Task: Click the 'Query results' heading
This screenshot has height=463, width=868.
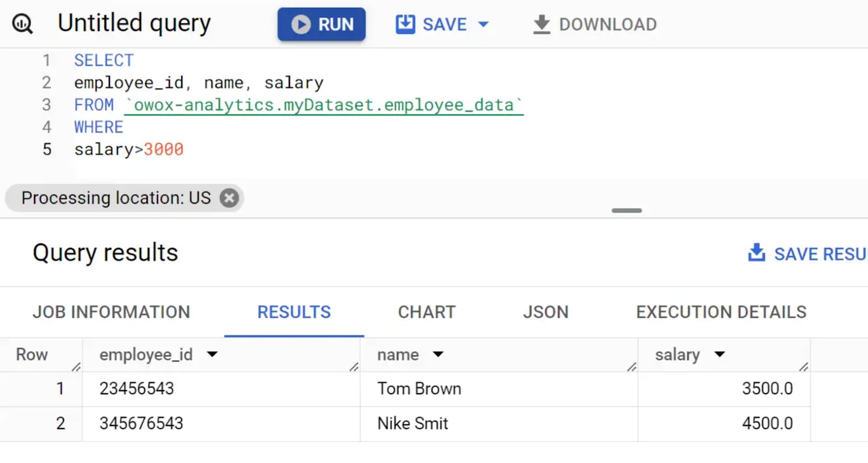Action: (x=105, y=252)
